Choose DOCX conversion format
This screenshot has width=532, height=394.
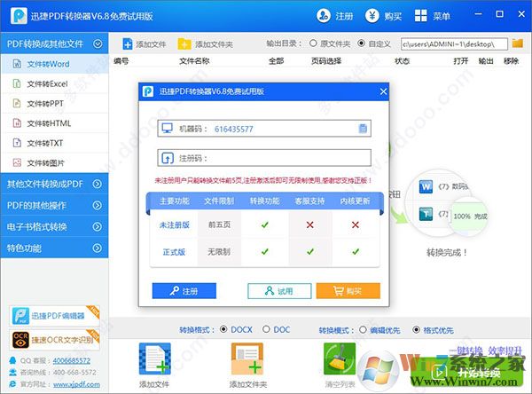pos(223,329)
